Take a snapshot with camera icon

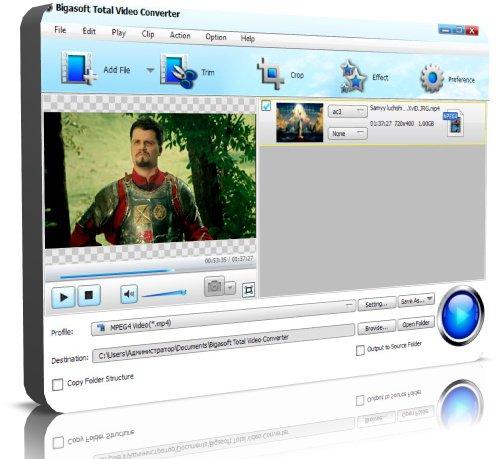point(214,286)
